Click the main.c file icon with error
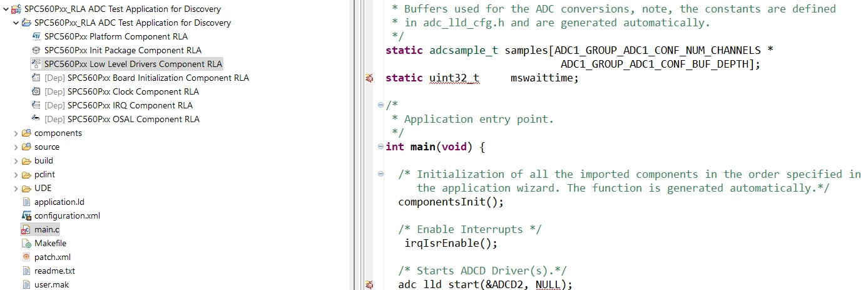The image size is (868, 290). pyautogui.click(x=26, y=230)
